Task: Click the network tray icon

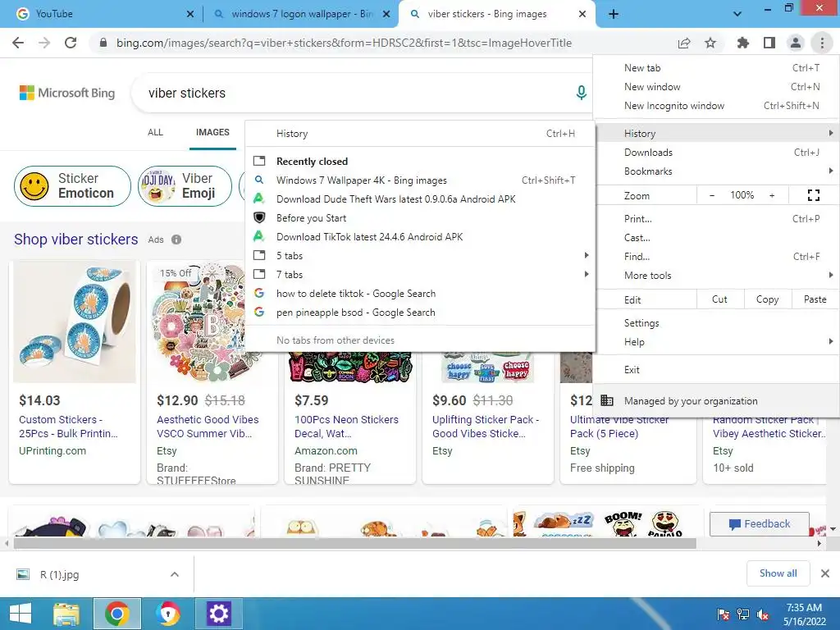Action: pyautogui.click(x=742, y=614)
